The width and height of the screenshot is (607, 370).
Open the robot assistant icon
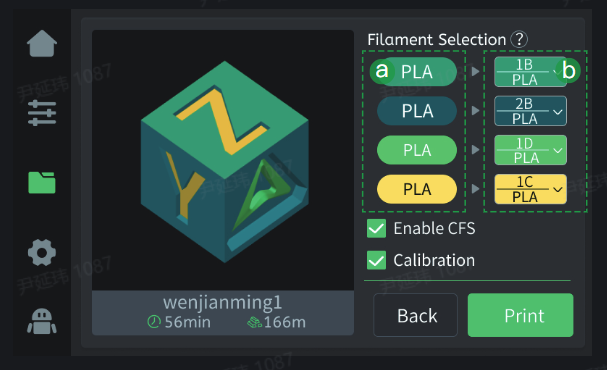42,321
